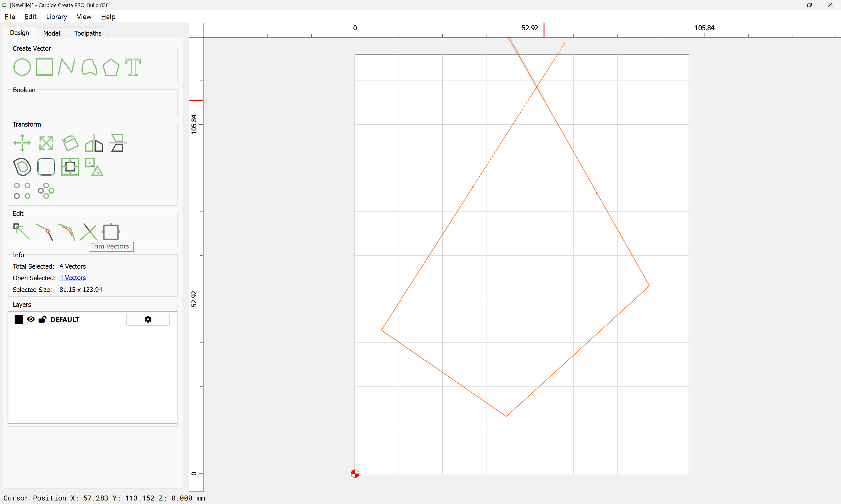The height and width of the screenshot is (504, 841).
Task: Click the Trim Vectors icon
Action: tap(89, 232)
